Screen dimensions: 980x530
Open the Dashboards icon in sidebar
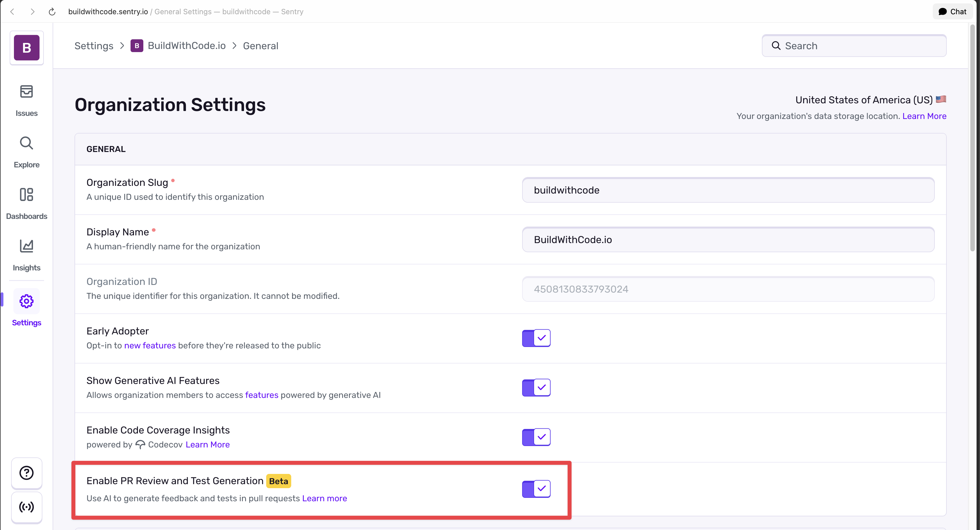(x=27, y=195)
